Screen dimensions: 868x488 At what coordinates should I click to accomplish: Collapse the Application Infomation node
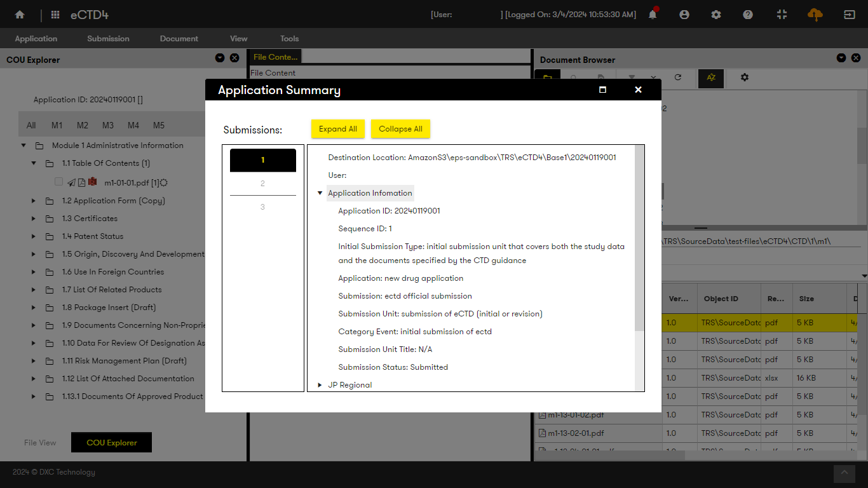coord(320,193)
